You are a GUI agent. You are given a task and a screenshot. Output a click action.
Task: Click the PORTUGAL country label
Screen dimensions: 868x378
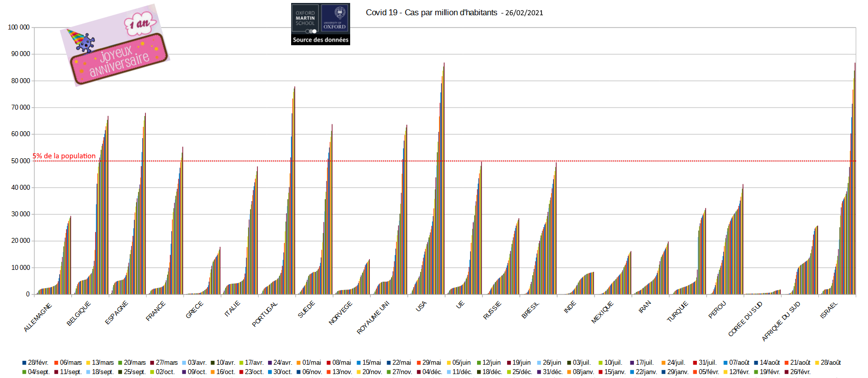(x=265, y=314)
